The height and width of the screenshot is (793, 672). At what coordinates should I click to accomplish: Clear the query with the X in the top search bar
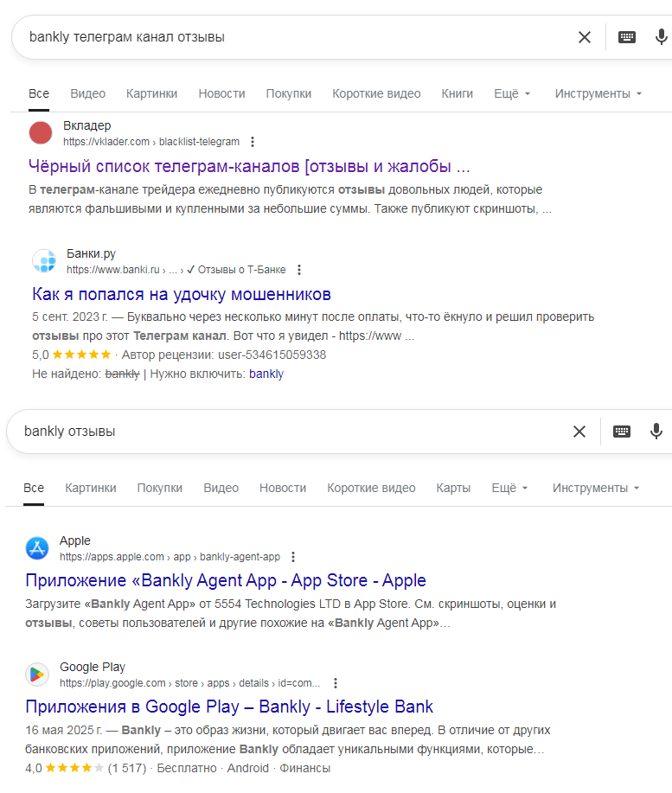[585, 36]
